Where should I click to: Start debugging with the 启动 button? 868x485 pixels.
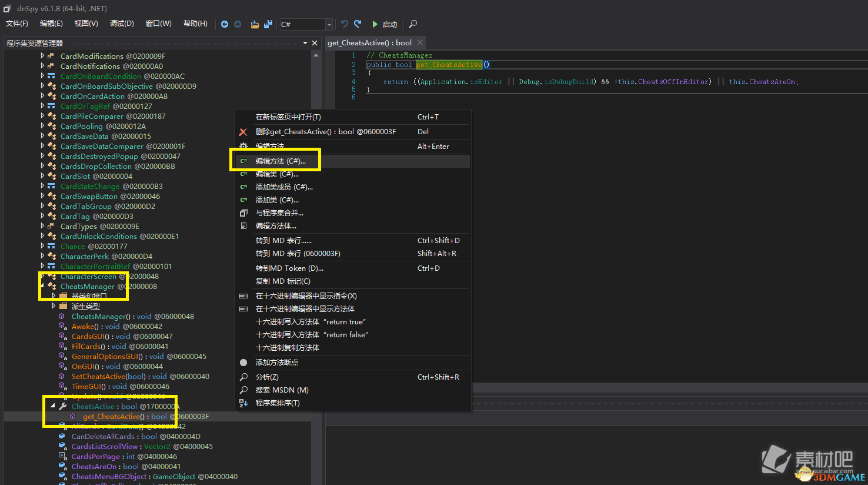(x=385, y=24)
